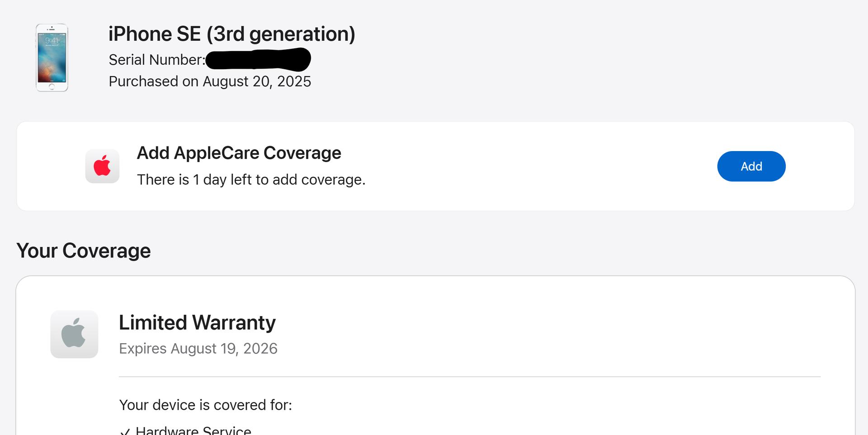Click the Serial Number label
The image size is (868, 435).
(x=156, y=60)
